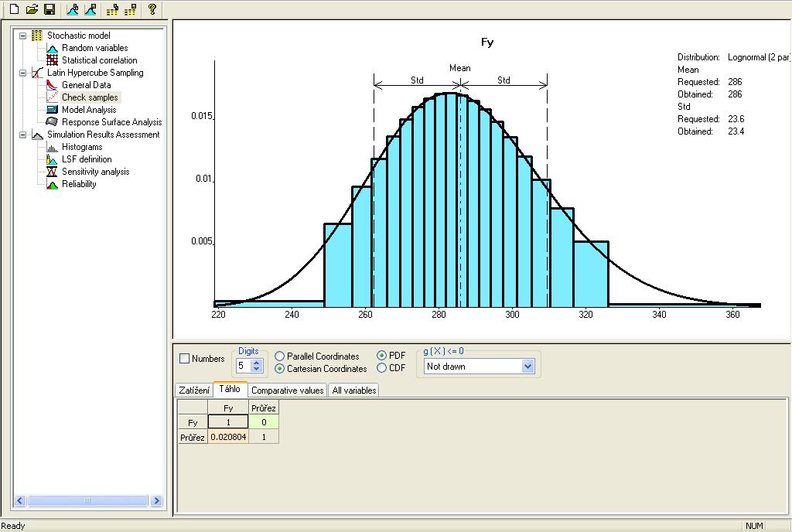Select the Fy row, Fy column cell
The width and height of the screenshot is (792, 532).
point(228,422)
